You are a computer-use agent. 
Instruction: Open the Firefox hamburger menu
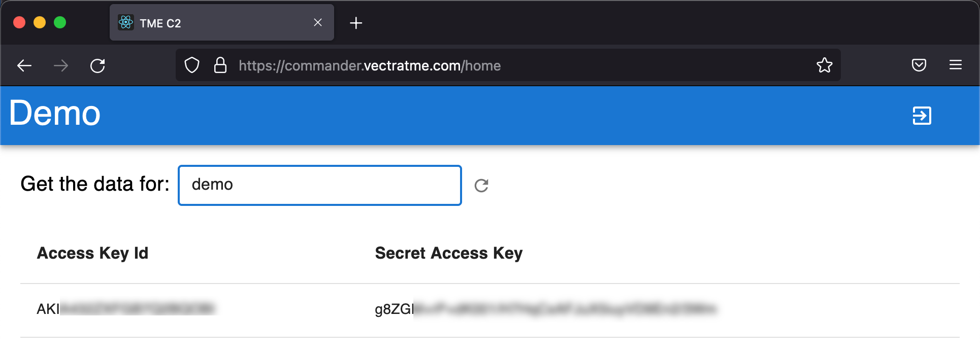955,65
